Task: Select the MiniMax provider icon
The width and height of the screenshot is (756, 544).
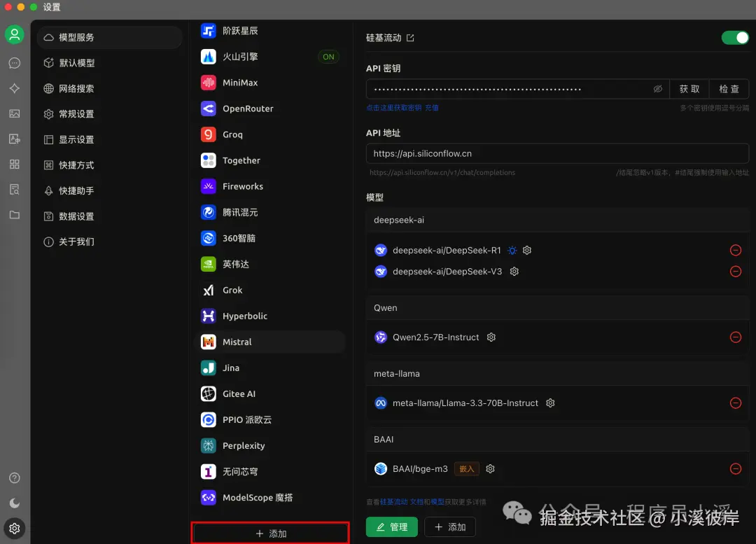Action: (208, 82)
